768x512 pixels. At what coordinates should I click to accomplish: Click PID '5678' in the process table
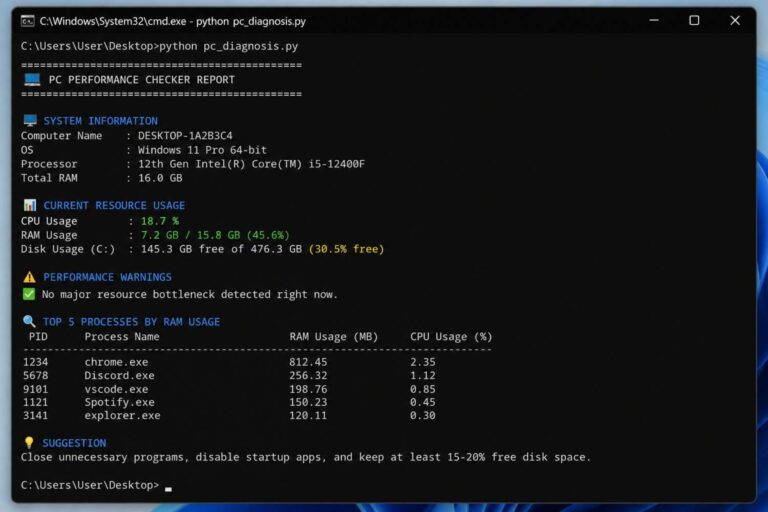pos(36,376)
